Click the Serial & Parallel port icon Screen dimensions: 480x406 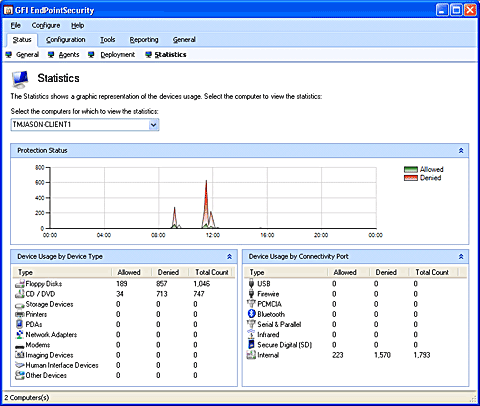coord(251,324)
